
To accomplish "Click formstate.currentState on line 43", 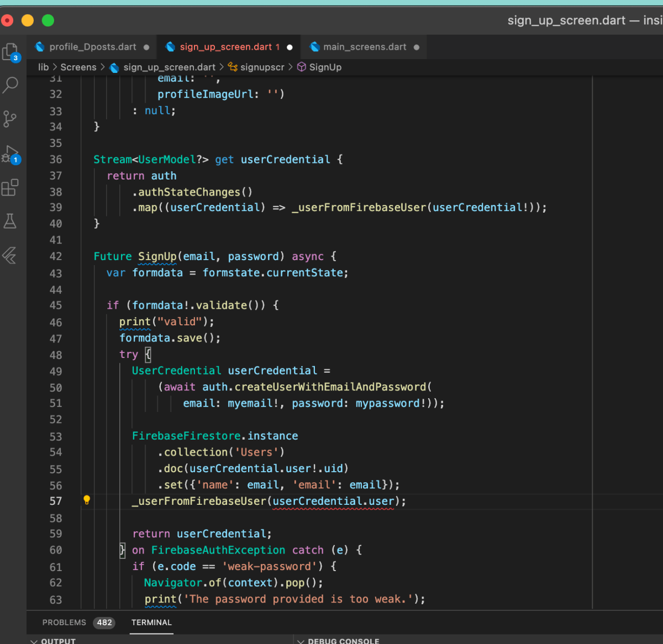I will (x=272, y=273).
